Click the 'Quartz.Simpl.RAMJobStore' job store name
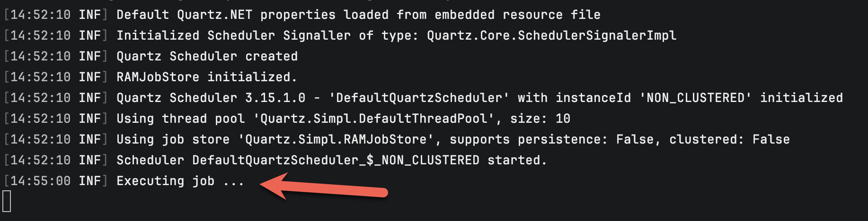This screenshot has width=868, height=221. tap(339, 139)
